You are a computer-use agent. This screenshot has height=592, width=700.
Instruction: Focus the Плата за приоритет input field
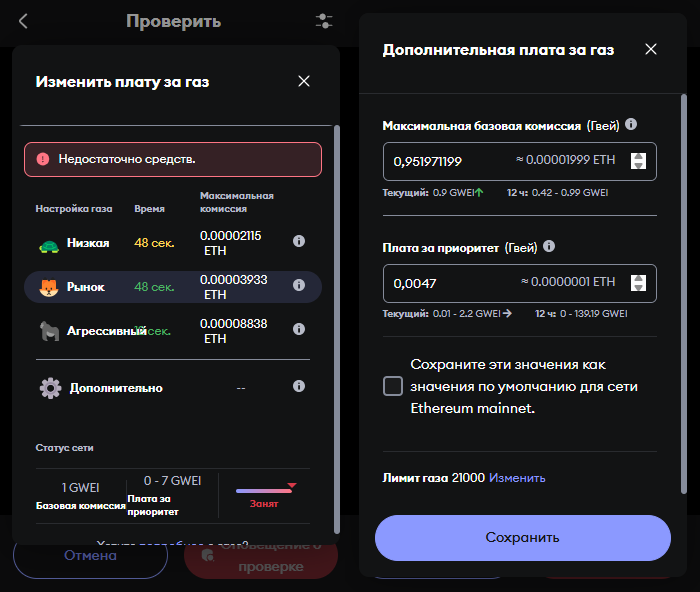(x=520, y=283)
